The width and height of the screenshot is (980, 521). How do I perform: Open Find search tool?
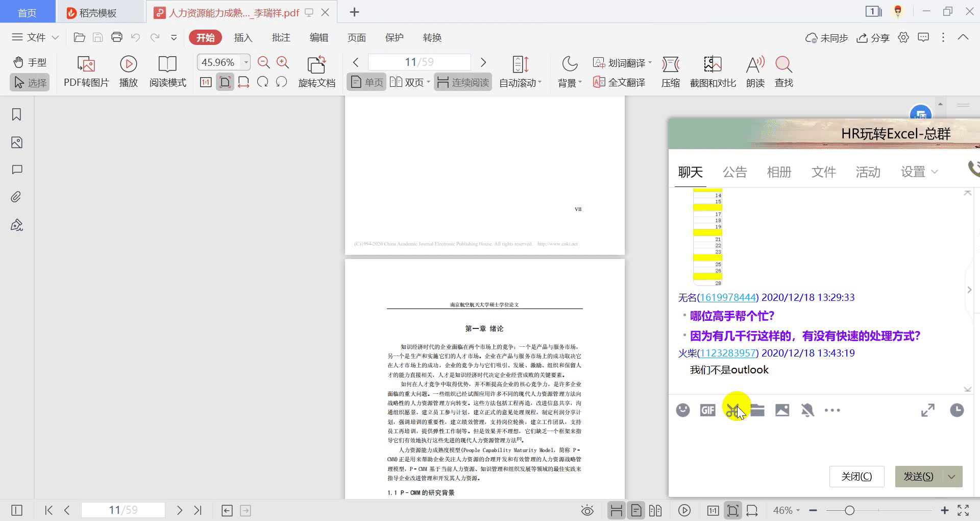click(x=783, y=72)
